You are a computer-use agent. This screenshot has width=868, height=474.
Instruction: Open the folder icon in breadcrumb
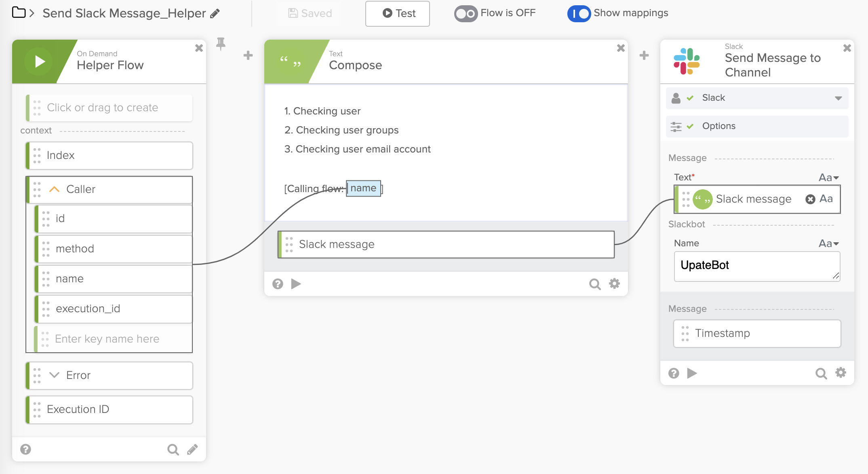click(x=19, y=13)
